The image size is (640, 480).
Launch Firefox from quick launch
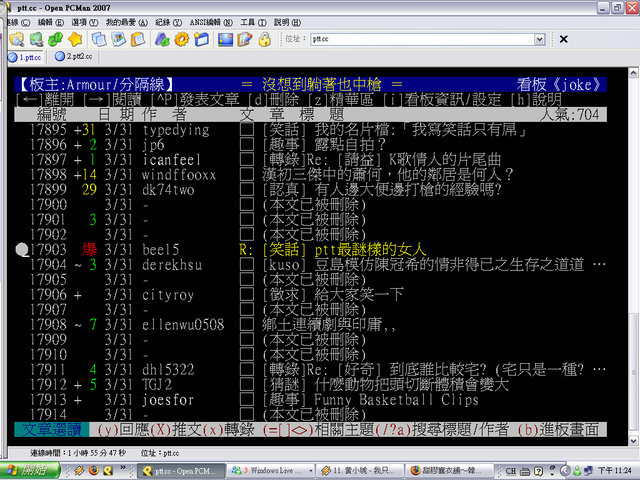pos(93,471)
